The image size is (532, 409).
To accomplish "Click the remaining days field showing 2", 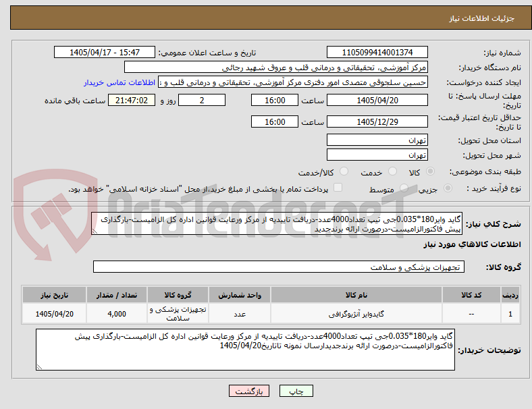I will [x=202, y=101].
